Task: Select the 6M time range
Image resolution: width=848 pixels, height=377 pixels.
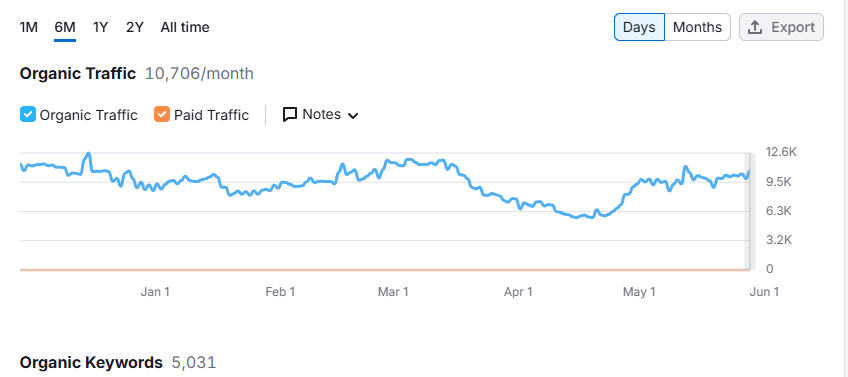Action: [x=65, y=27]
